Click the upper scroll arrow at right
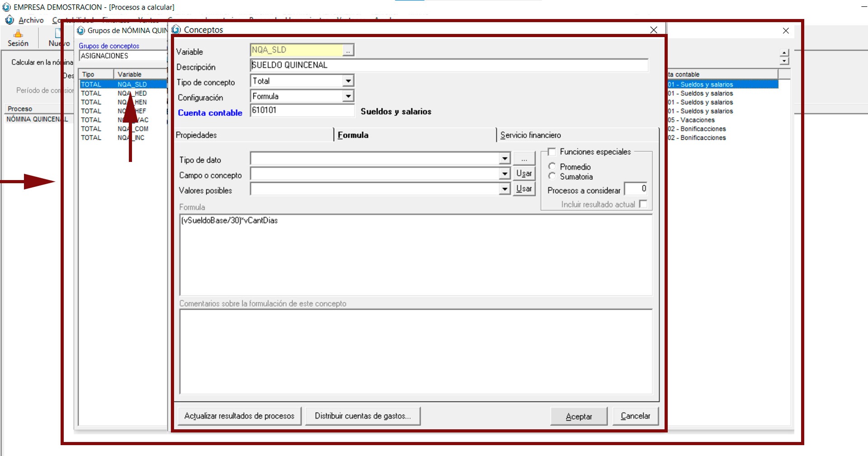 pyautogui.click(x=784, y=53)
